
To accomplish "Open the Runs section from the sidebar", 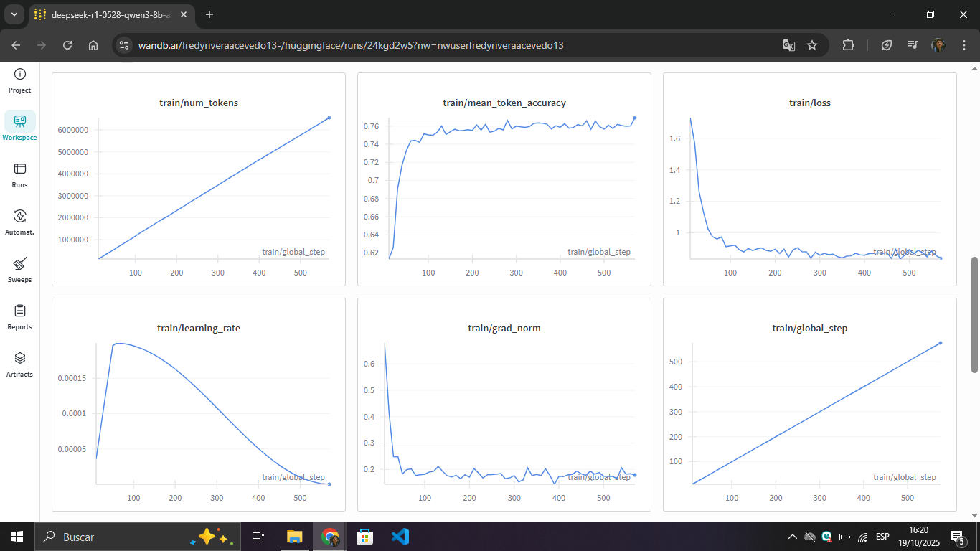I will (19, 172).
